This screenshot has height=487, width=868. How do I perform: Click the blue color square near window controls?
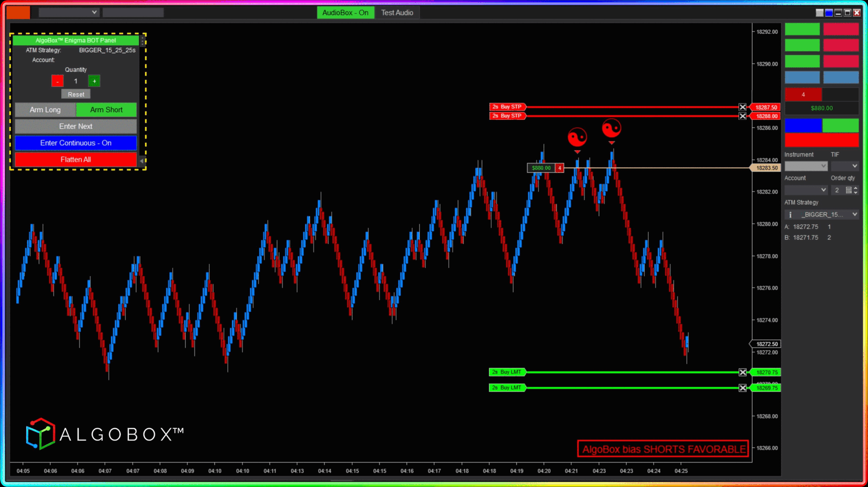point(829,12)
